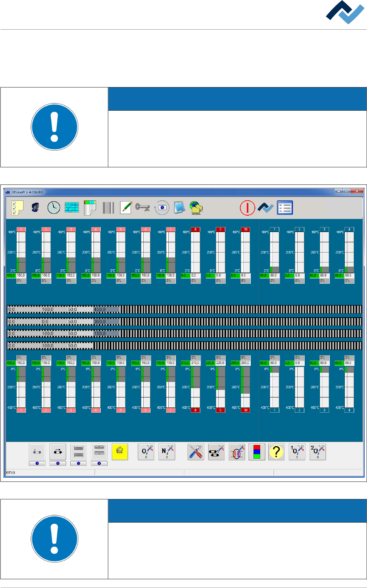Click the single heating module button

tap(78, 452)
